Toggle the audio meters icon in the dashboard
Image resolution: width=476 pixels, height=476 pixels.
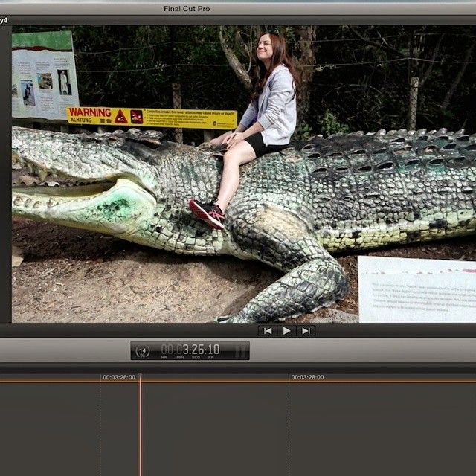pyautogui.click(x=239, y=350)
